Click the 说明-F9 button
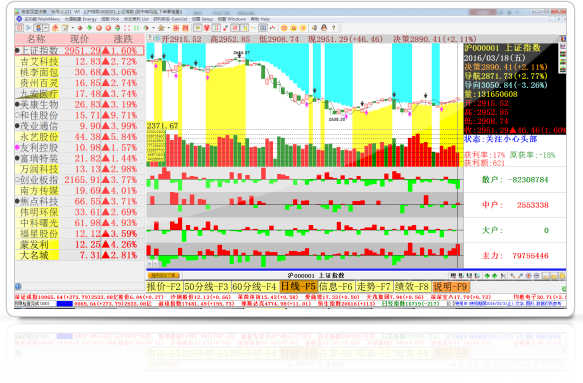Screen dimensions: 583x383 (451, 287)
